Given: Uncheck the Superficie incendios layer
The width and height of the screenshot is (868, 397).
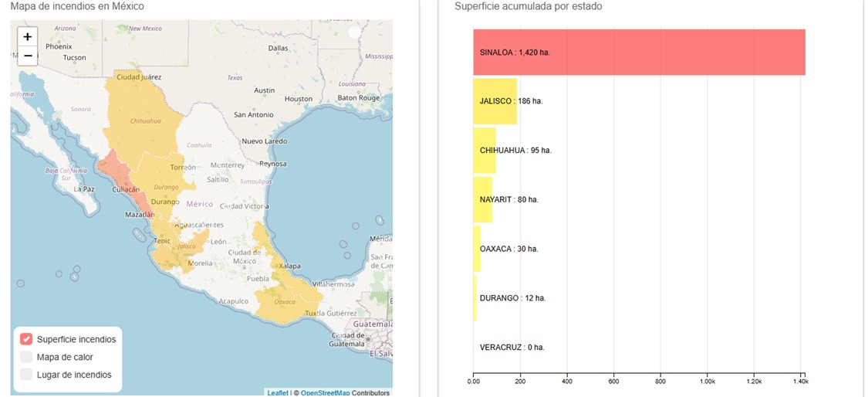Looking at the screenshot, I should point(26,339).
